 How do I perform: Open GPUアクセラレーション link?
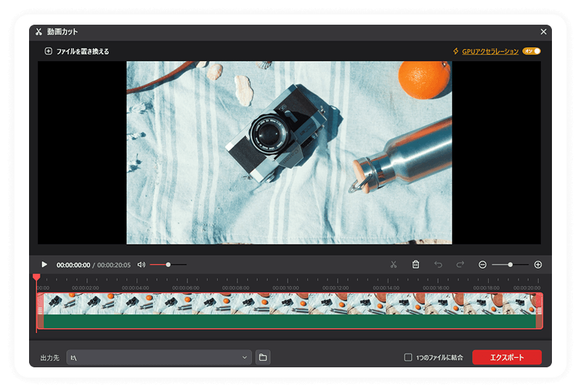pyautogui.click(x=490, y=52)
